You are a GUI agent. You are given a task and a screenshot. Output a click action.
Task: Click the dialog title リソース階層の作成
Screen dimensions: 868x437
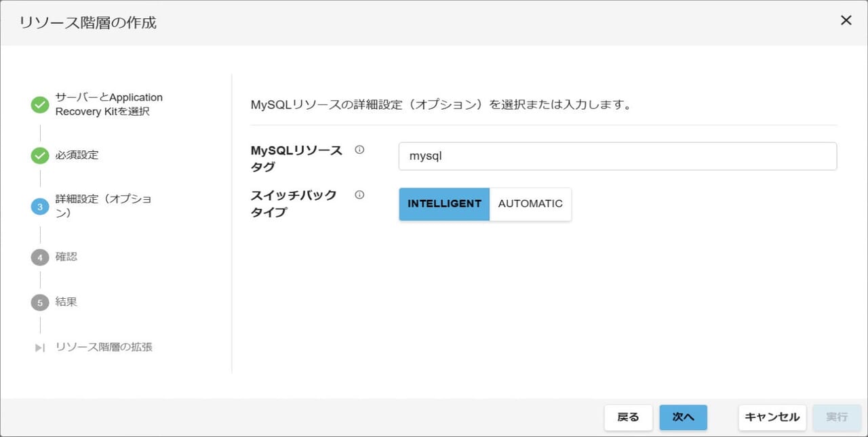(88, 22)
